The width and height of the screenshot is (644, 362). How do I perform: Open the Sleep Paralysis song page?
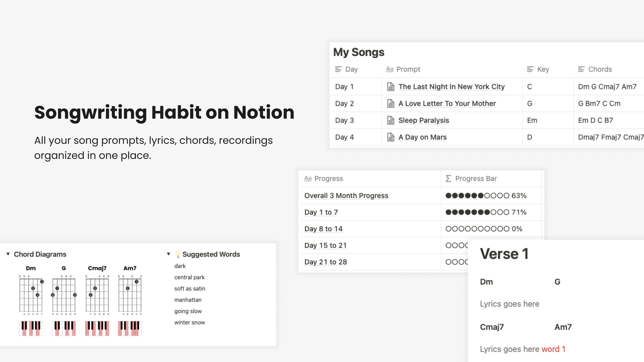[x=424, y=120]
